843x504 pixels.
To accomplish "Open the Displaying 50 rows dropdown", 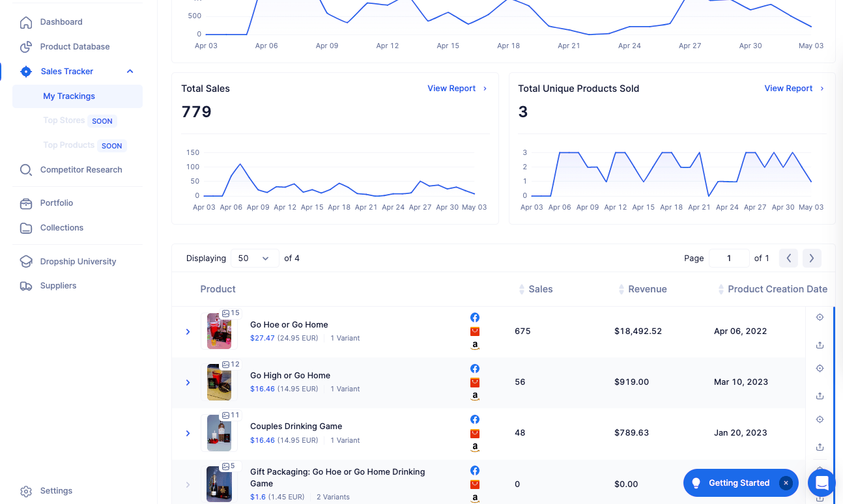I will coord(255,259).
